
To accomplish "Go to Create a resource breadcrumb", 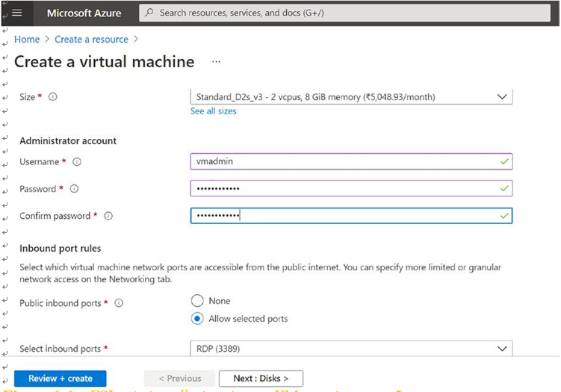I will click(x=91, y=40).
